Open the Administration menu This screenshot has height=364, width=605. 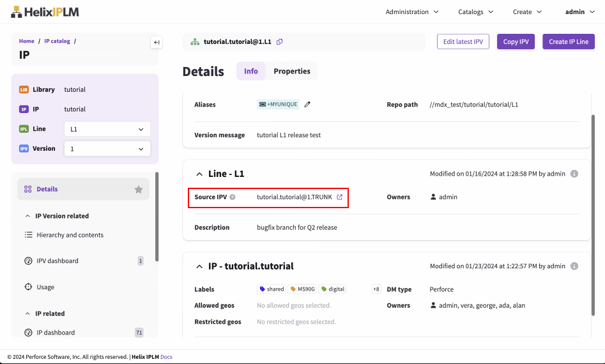click(412, 11)
